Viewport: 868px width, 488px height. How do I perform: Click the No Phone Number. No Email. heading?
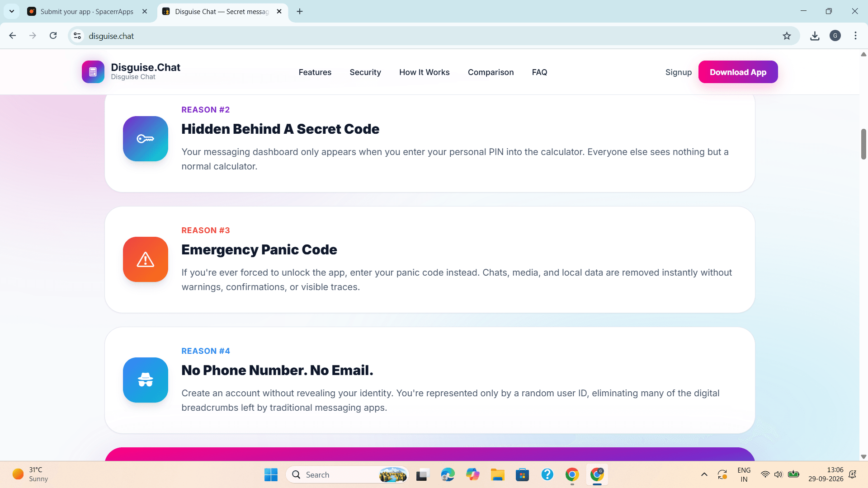pyautogui.click(x=277, y=370)
